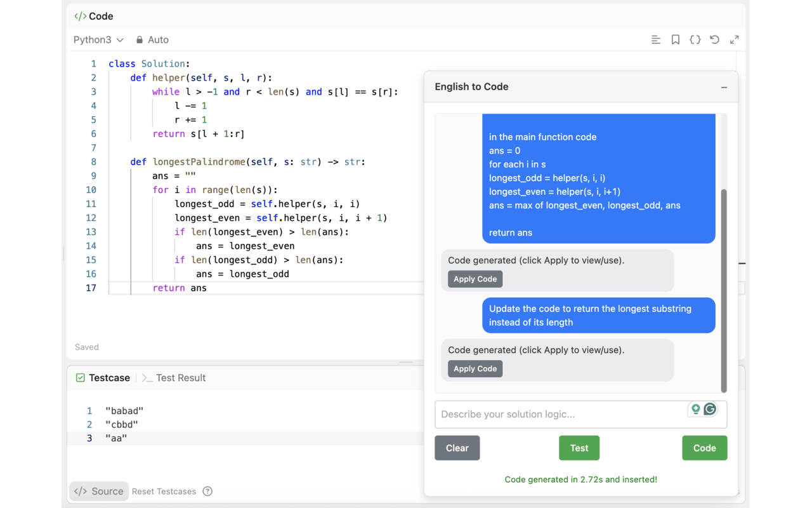Click the green lightbulb icon in the input
The height and width of the screenshot is (508, 812).
click(x=696, y=410)
